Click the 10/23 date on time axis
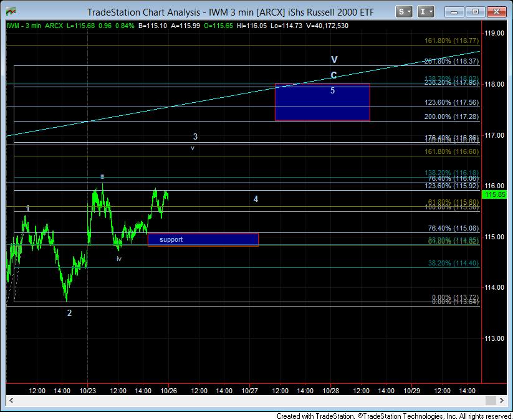513x420 pixels. click(x=88, y=391)
